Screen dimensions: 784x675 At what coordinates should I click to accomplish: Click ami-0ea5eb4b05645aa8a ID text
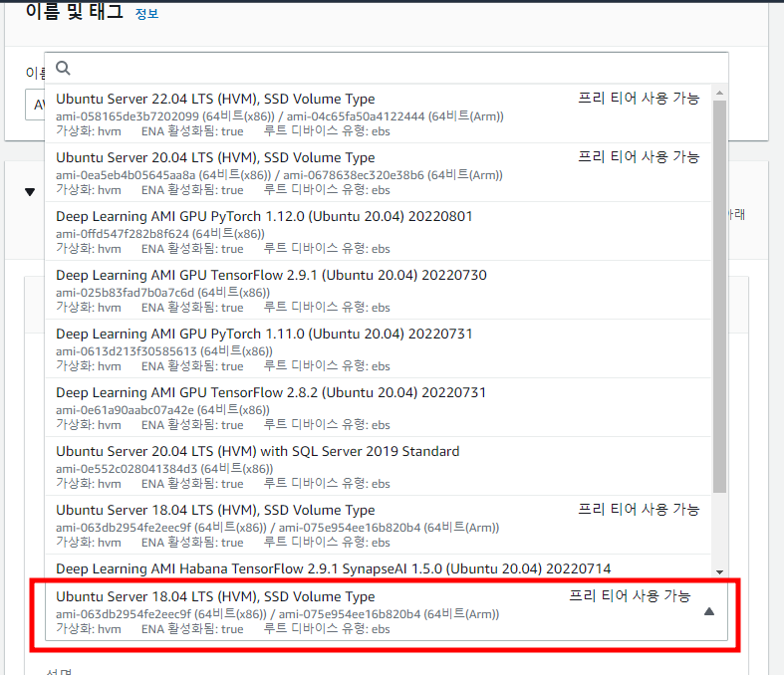126,175
